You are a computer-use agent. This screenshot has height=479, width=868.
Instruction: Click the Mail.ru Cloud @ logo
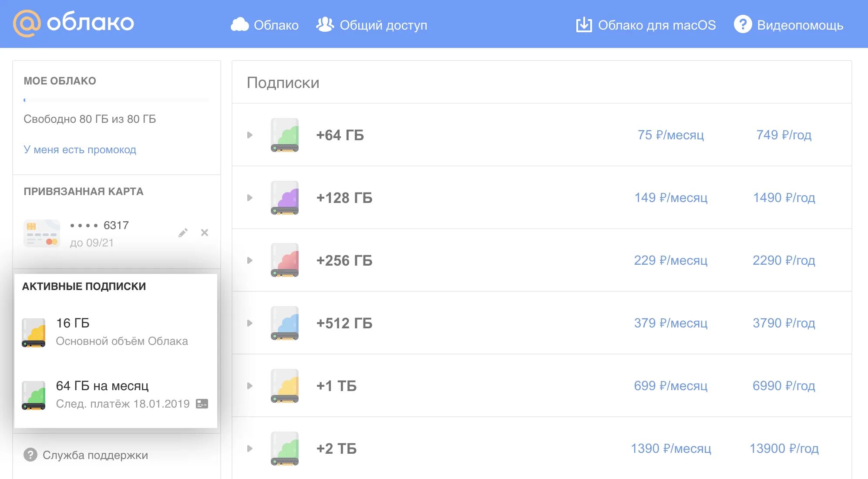tap(27, 24)
